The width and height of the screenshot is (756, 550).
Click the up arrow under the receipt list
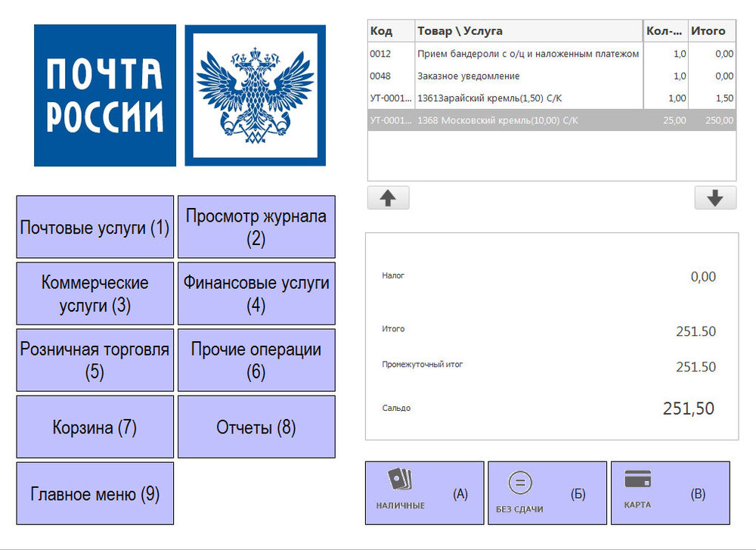click(388, 197)
